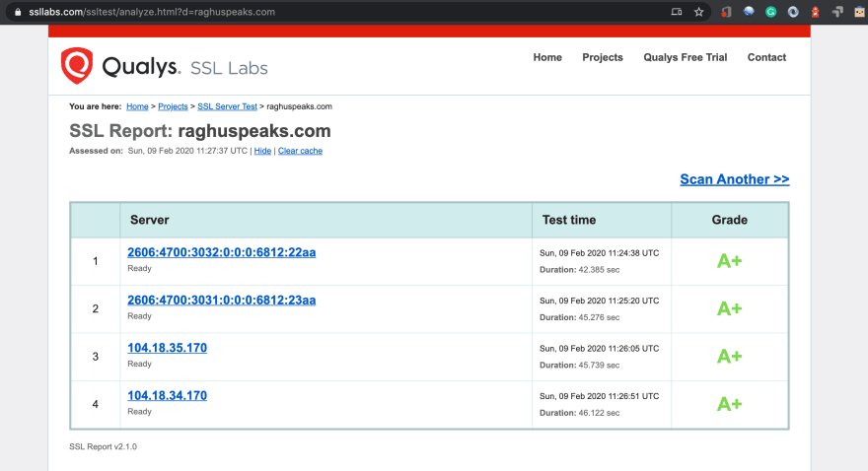Image resolution: width=868 pixels, height=471 pixels.
Task: Follow the Projects breadcrumb link
Action: [173, 106]
